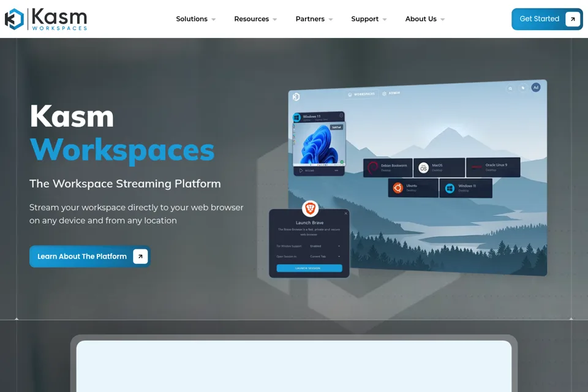Click the Windows logo on the session card
Image resolution: width=588 pixels, height=392 pixels.
coord(297,118)
